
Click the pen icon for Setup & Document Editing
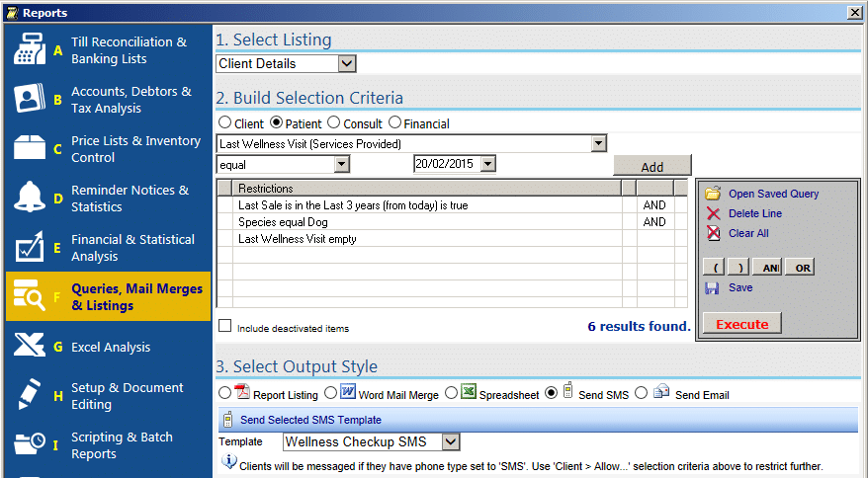[x=29, y=394]
